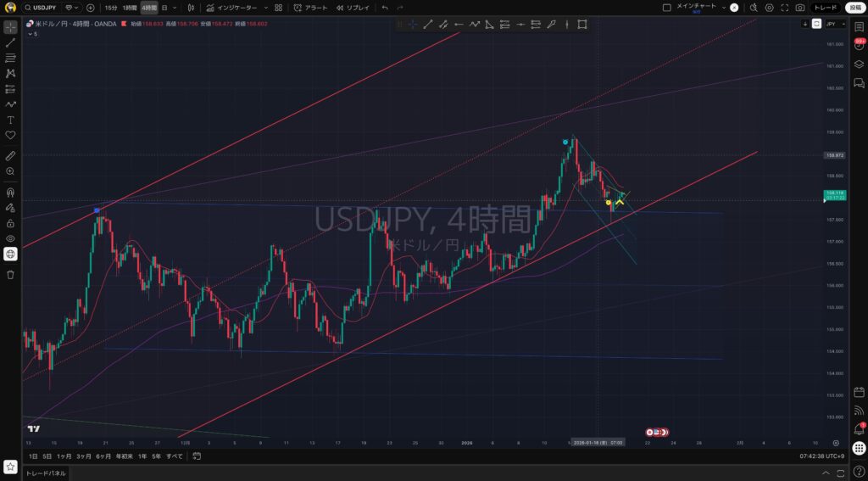Click the redo arrow
Screen dimensions: 868x481
tap(400, 8)
